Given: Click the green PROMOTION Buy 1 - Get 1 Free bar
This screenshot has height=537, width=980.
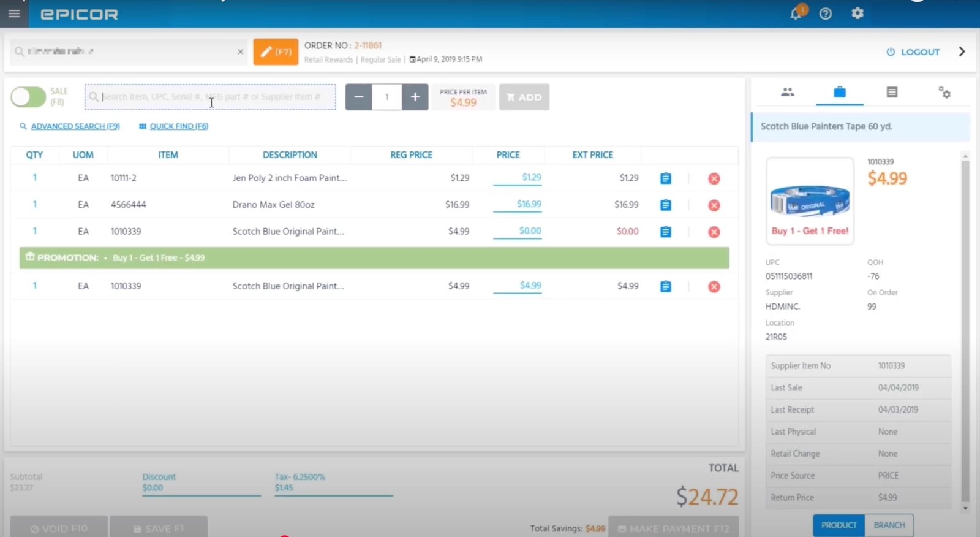Looking at the screenshot, I should coord(374,258).
